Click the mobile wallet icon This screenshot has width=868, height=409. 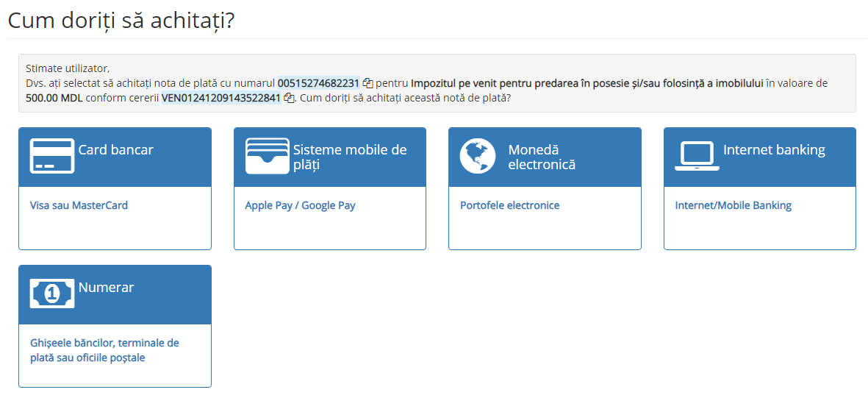point(268,156)
